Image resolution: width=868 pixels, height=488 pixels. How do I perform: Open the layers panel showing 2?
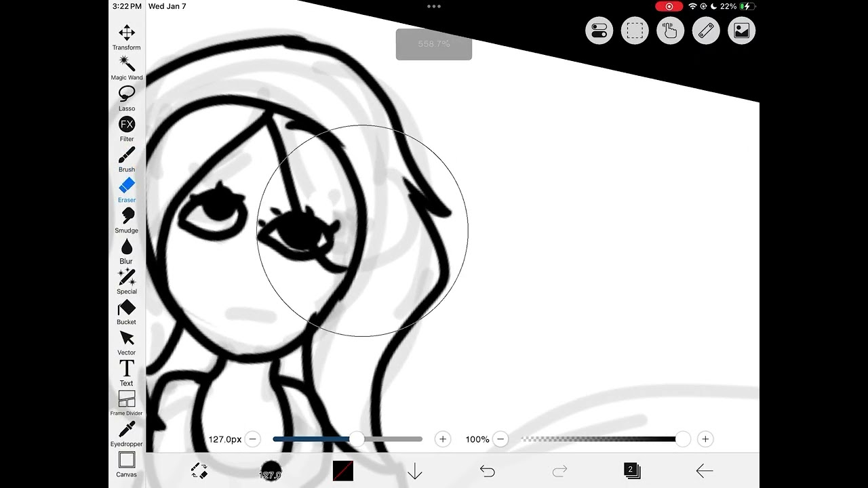[x=632, y=470]
